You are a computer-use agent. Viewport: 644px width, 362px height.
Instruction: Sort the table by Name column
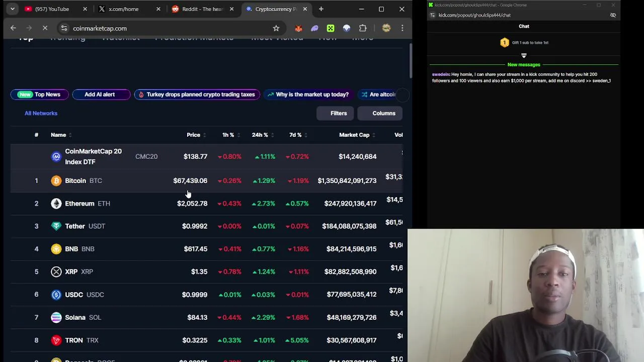[61, 135]
